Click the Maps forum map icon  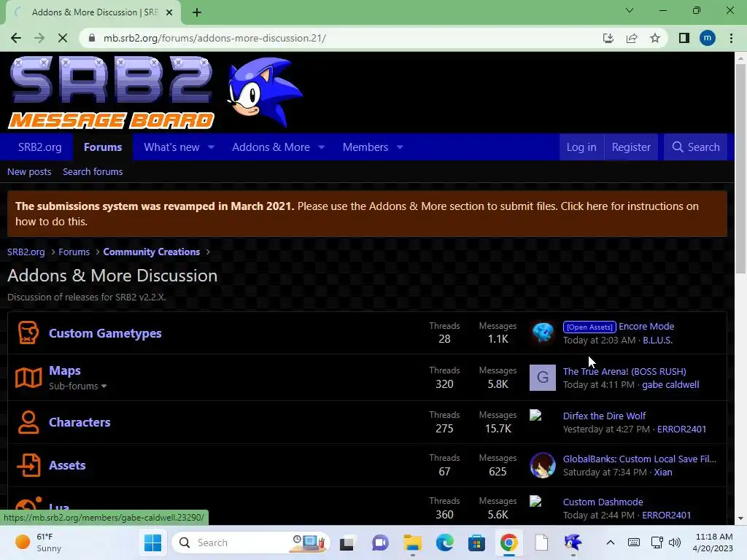point(28,378)
